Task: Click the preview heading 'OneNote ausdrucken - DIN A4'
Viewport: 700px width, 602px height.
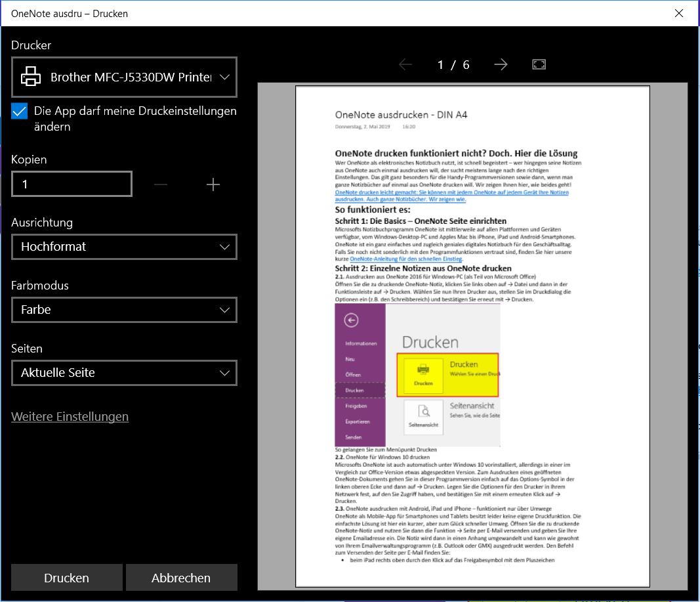Action: tap(401, 115)
